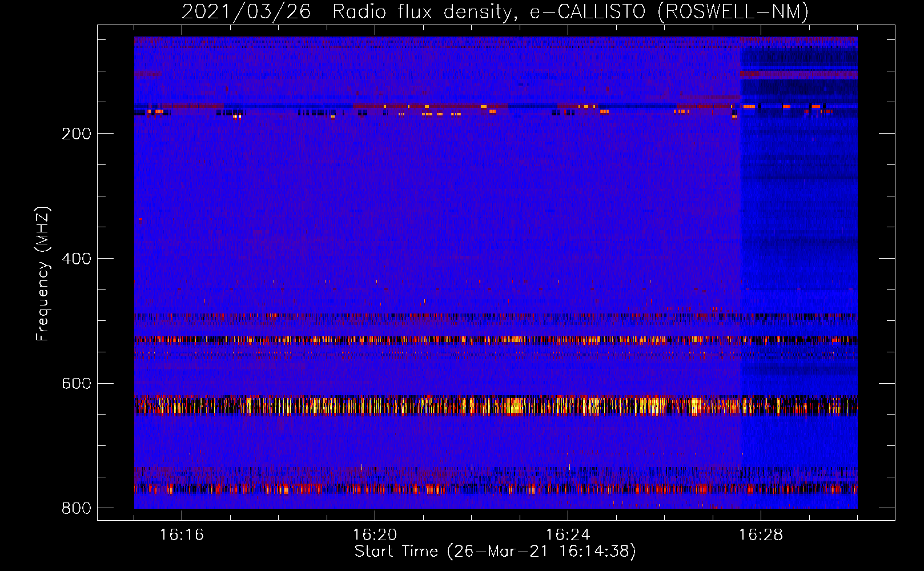Click the '800' frequency tick label
The height and width of the screenshot is (571, 924).
77,508
